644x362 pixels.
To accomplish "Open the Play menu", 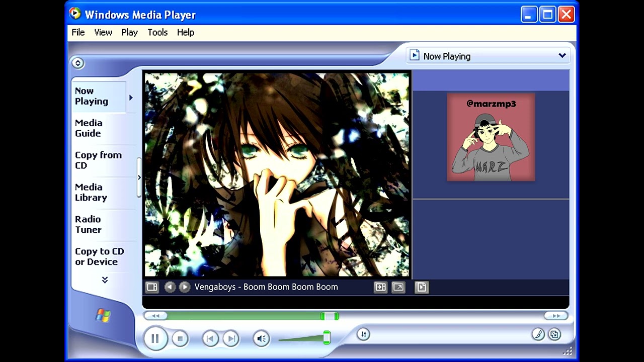I will click(x=129, y=32).
